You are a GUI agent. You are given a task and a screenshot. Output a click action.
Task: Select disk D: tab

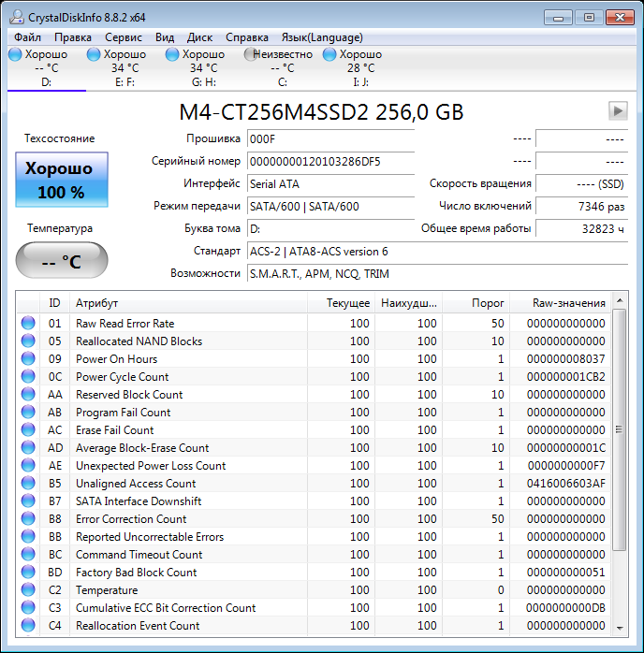[46, 68]
